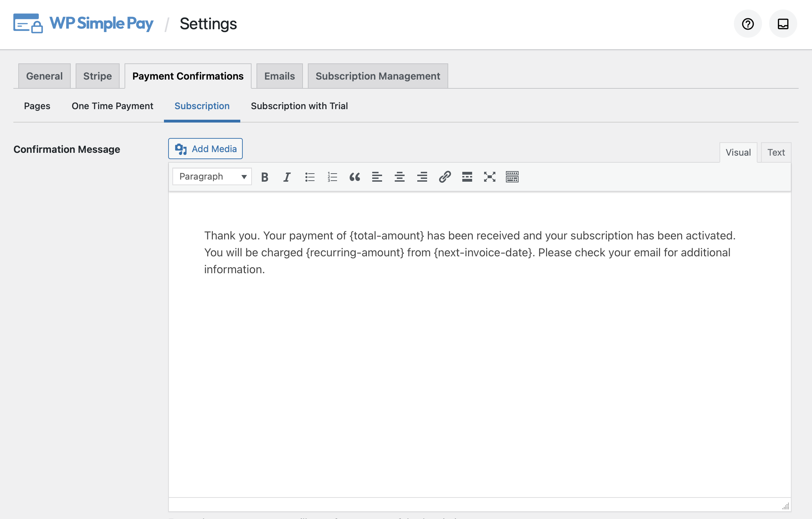Open the Stripe settings tab
The image size is (812, 519).
(97, 76)
